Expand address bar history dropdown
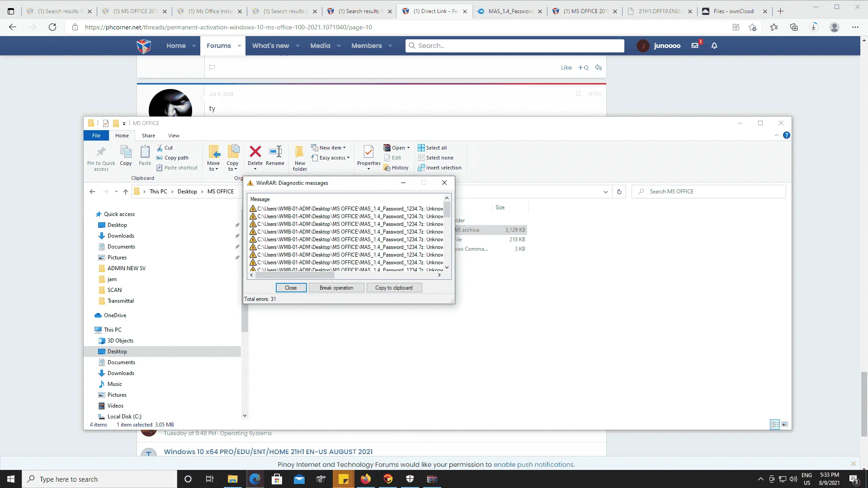This screenshot has width=868, height=488. (605, 192)
